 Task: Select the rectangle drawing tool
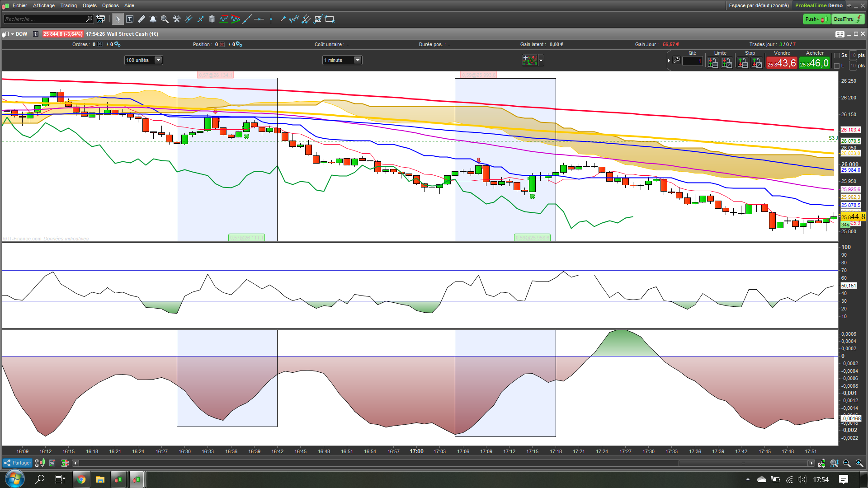point(330,19)
